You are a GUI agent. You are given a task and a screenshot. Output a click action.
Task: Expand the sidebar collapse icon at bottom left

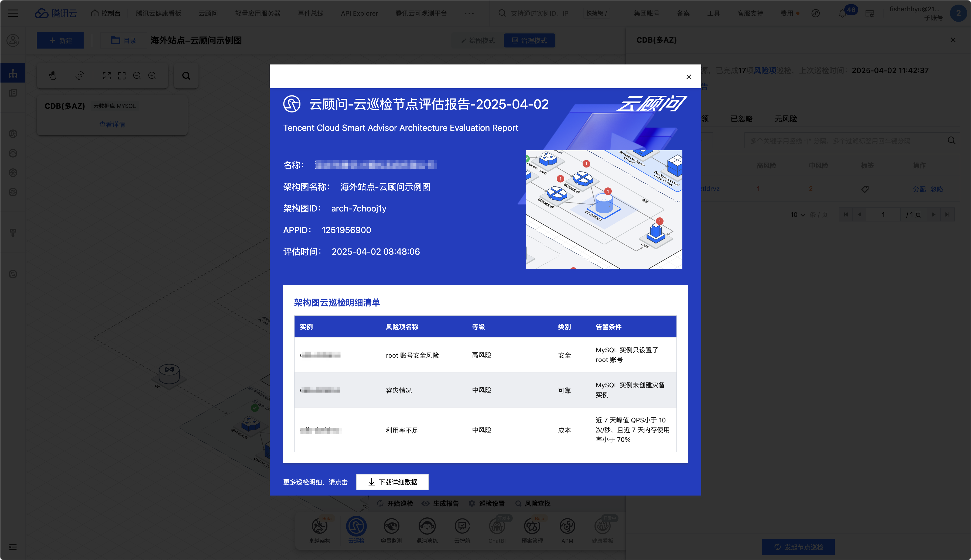coord(13,547)
